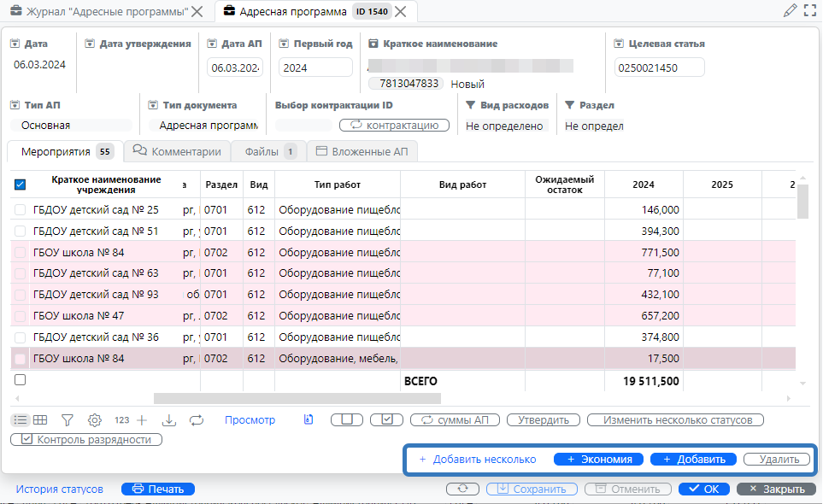Expand window with fullscreen icon
The image size is (823, 504).
(x=810, y=11)
